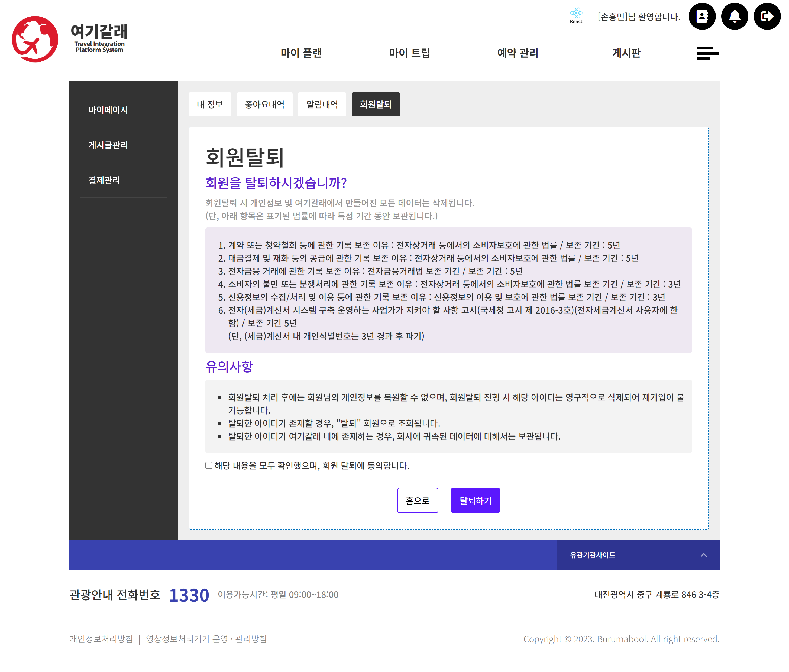Open the 개인정보처리방침 footer link

coord(101,639)
